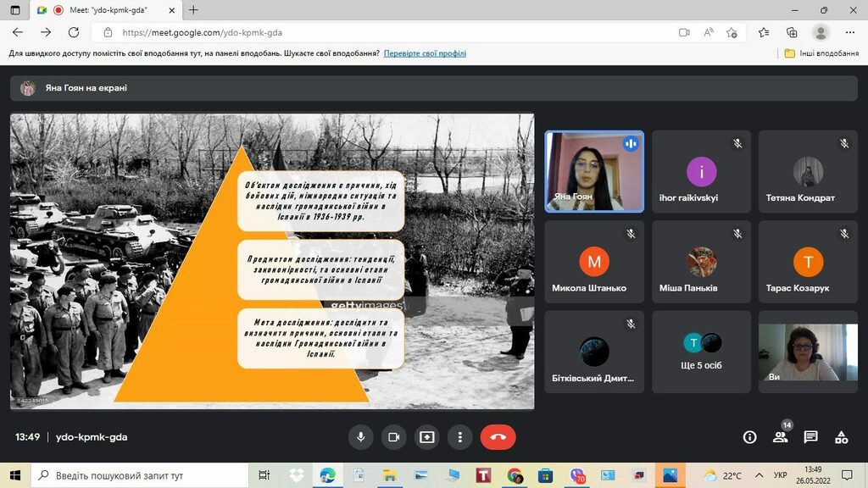Open the Activities panel icon
This screenshot has width=868, height=488.
click(x=841, y=437)
